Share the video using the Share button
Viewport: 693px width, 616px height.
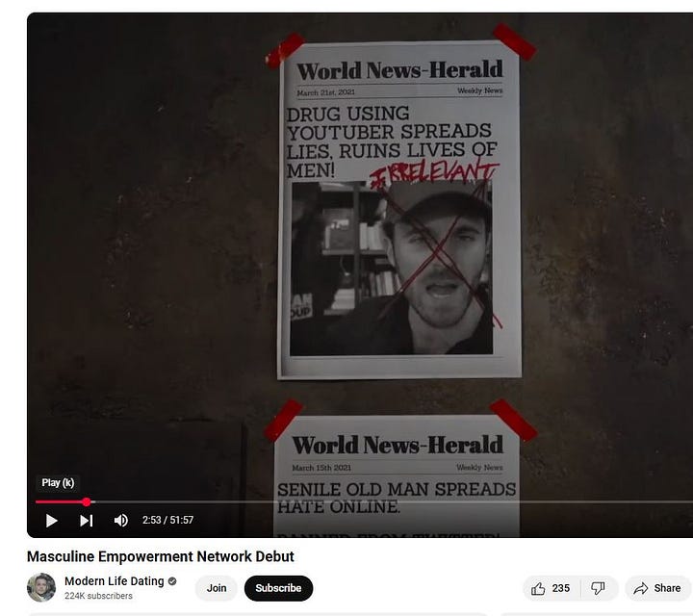pos(656,588)
